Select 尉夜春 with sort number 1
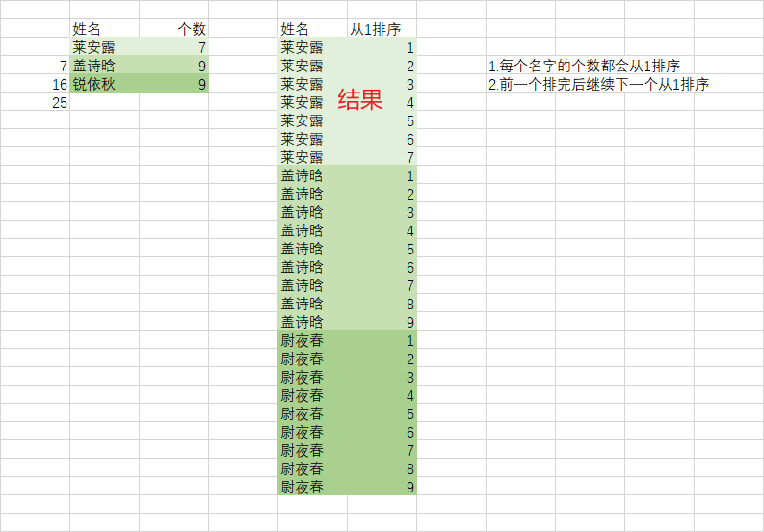Viewport: 764px width, 532px height. tap(312, 340)
